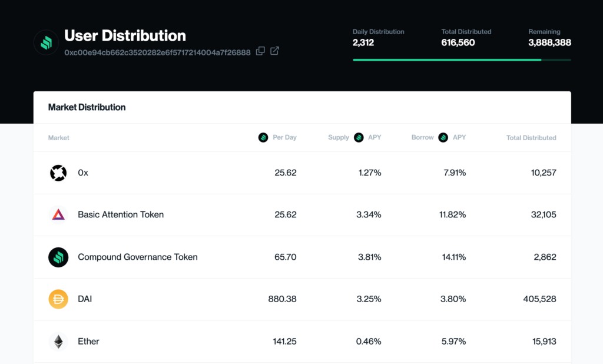Click Basic Attention Token total 32,105
This screenshot has width=603, height=364.
544,215
